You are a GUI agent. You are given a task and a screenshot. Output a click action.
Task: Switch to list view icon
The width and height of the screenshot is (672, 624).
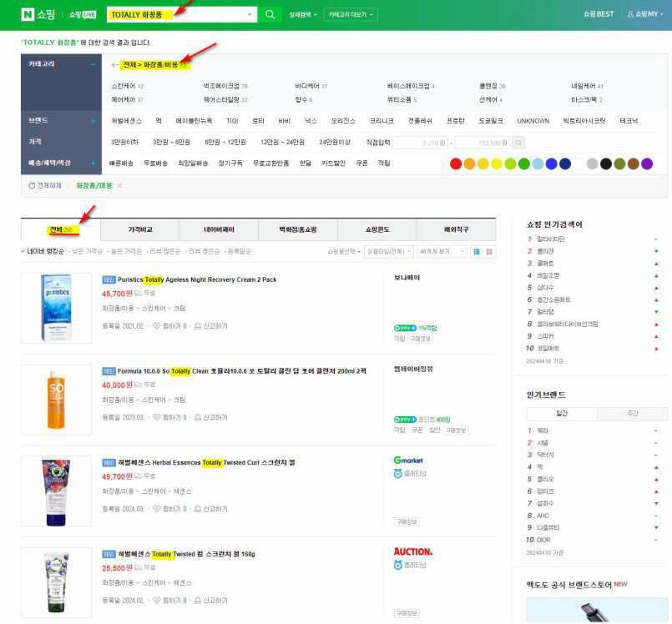click(x=477, y=252)
